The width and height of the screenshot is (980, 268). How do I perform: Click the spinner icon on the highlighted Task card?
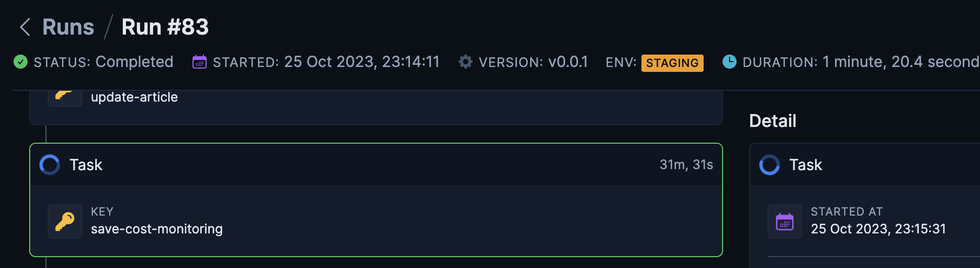[x=50, y=165]
